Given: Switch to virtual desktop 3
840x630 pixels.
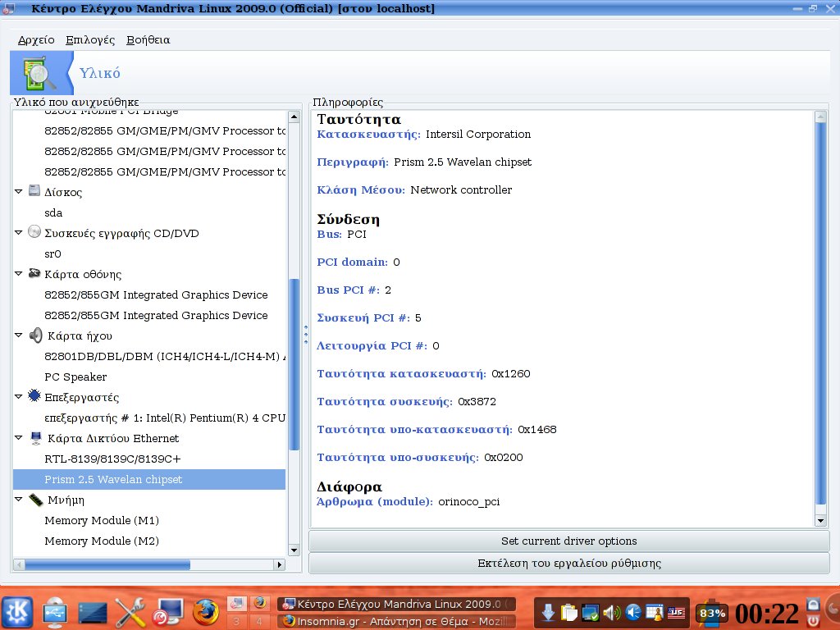Looking at the screenshot, I should [236, 622].
